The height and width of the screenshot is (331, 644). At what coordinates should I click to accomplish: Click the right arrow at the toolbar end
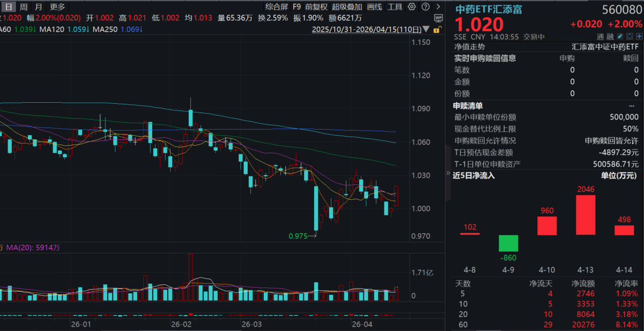click(x=438, y=6)
